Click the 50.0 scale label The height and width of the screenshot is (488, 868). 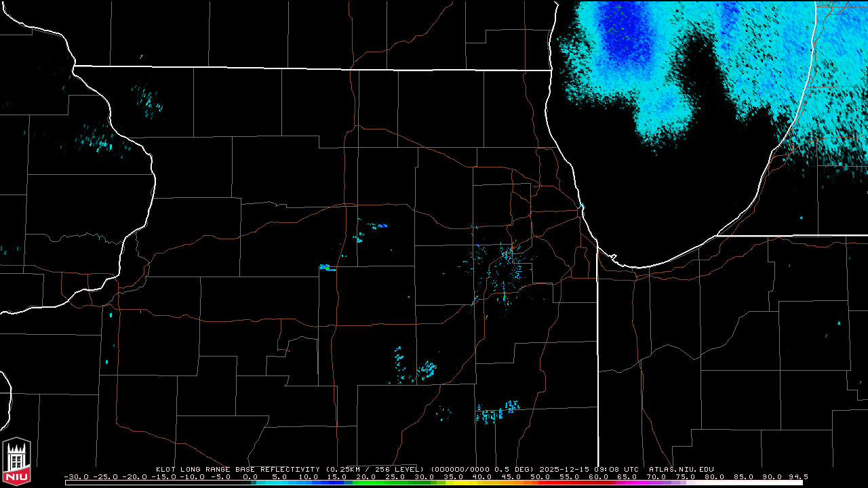click(540, 476)
